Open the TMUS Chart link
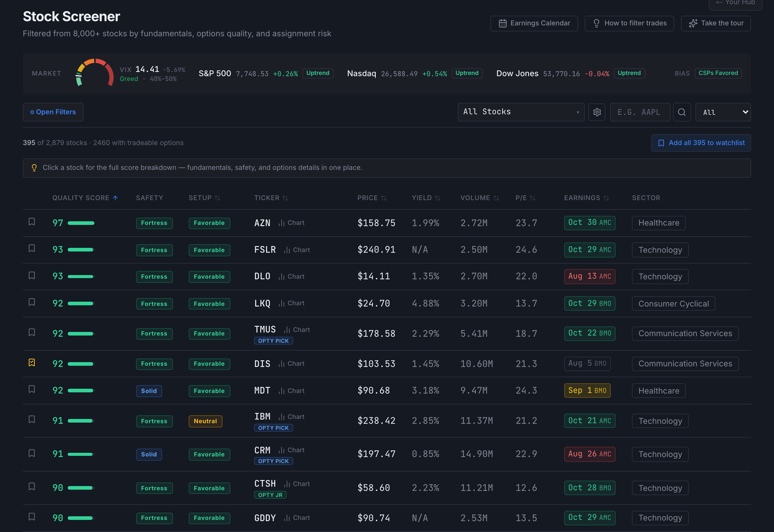Image resolution: width=774 pixels, height=532 pixels. tap(297, 330)
